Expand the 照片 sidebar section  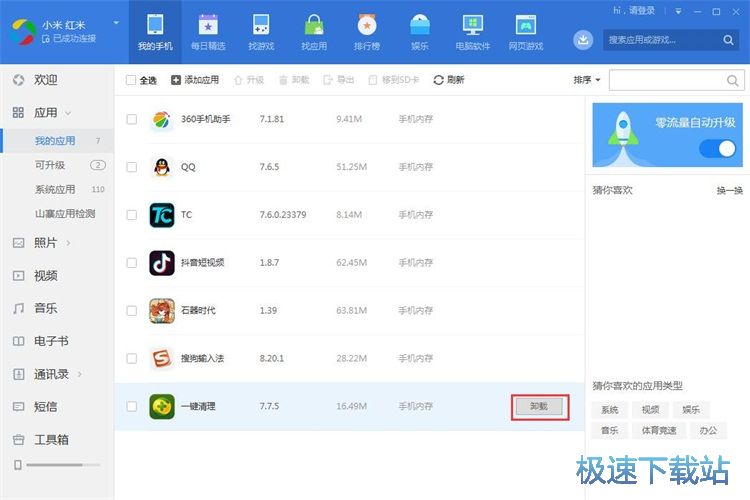pos(68,243)
